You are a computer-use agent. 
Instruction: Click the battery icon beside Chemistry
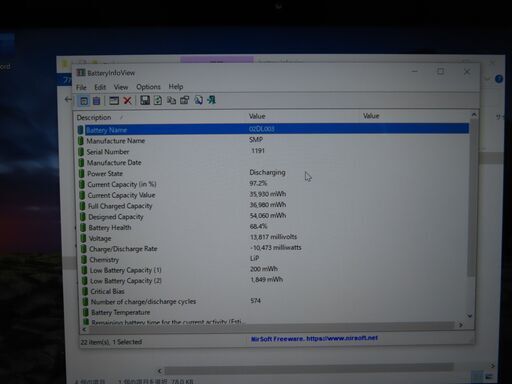84,260
